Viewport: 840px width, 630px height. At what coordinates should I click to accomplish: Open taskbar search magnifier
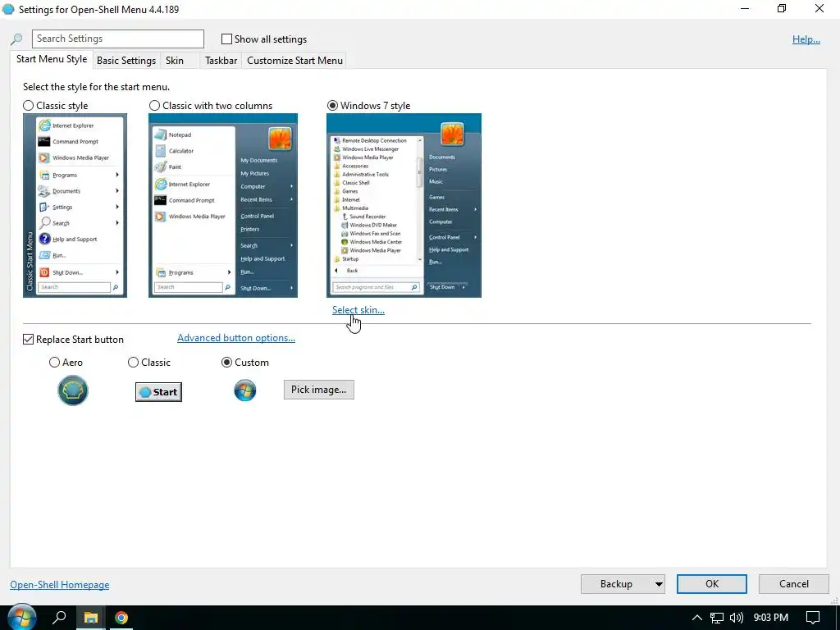pos(59,618)
